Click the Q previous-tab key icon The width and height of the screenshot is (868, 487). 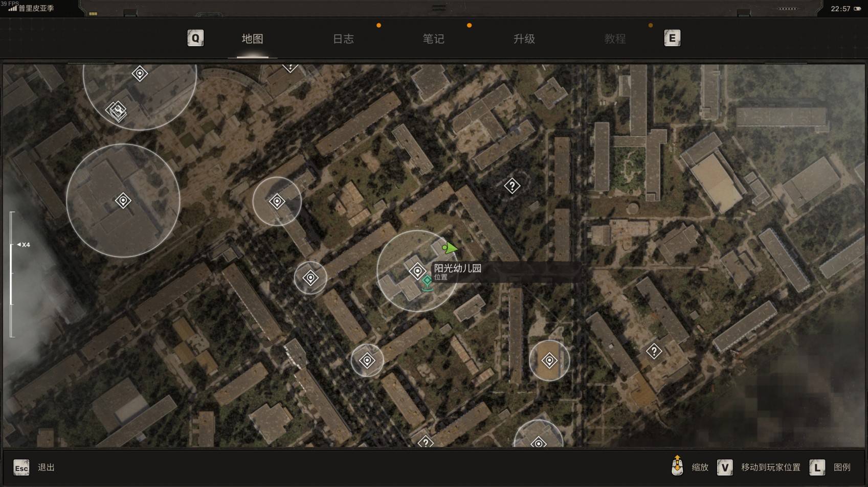[x=195, y=38]
